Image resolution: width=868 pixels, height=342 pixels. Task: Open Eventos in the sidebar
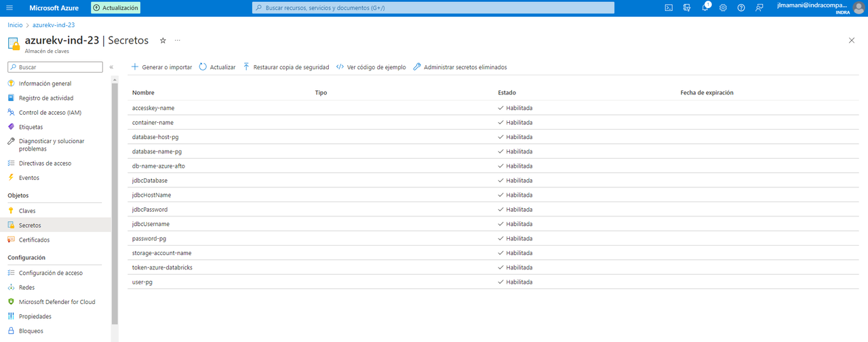(29, 178)
